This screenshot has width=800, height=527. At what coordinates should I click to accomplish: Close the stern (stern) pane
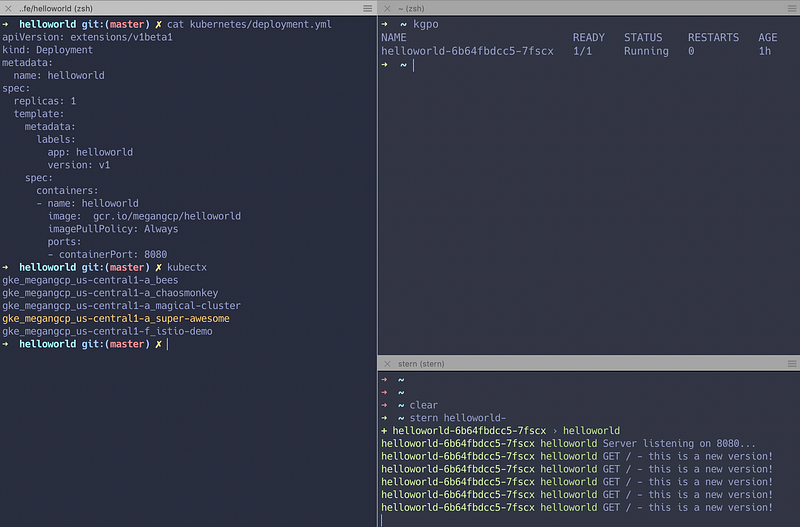[387, 364]
